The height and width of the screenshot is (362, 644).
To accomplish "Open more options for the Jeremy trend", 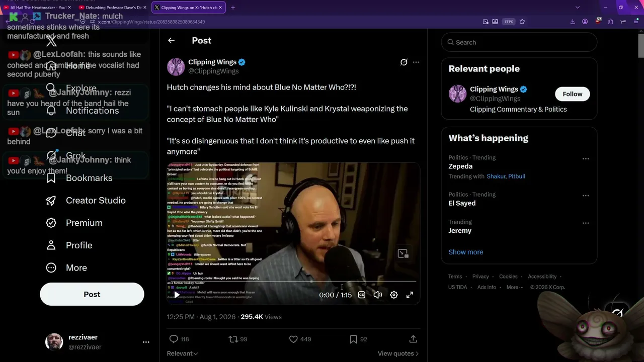I will point(586,223).
